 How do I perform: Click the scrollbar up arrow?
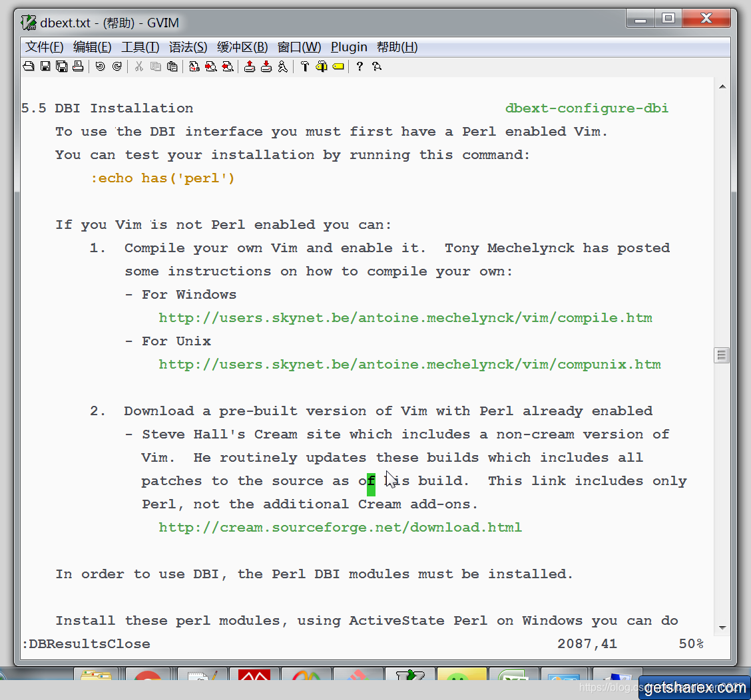[722, 87]
